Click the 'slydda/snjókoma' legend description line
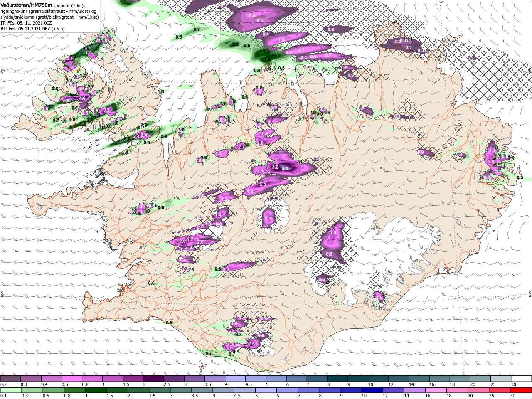This screenshot has height=399, width=532. coord(49,17)
